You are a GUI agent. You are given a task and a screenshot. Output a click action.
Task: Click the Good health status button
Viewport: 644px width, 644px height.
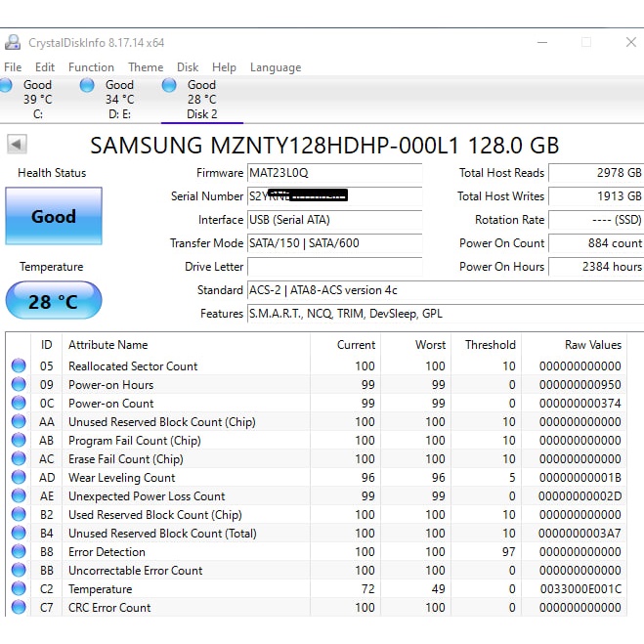pos(53,216)
